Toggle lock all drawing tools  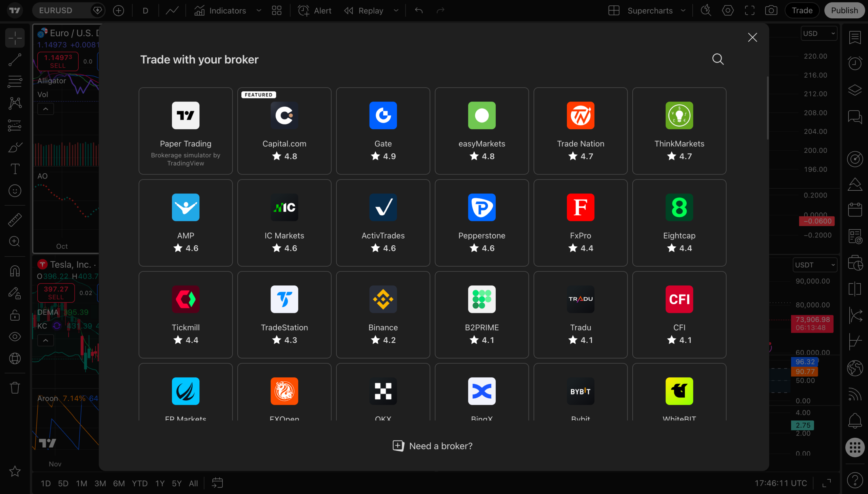[x=15, y=315]
